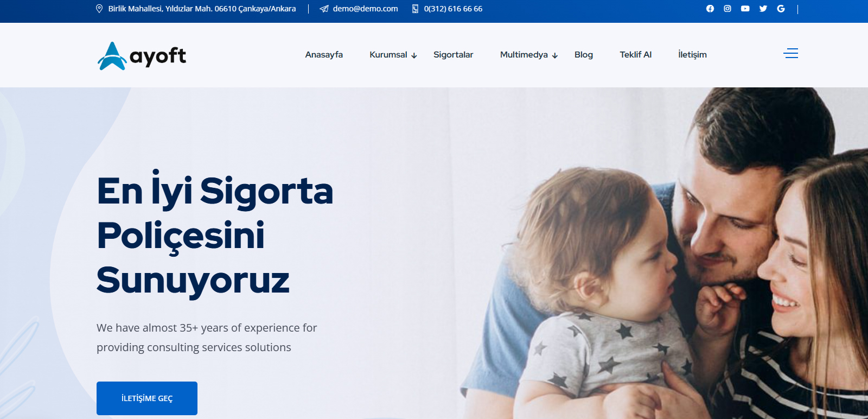Open the YouTube social icon
This screenshot has height=419, width=868.
(x=745, y=9)
